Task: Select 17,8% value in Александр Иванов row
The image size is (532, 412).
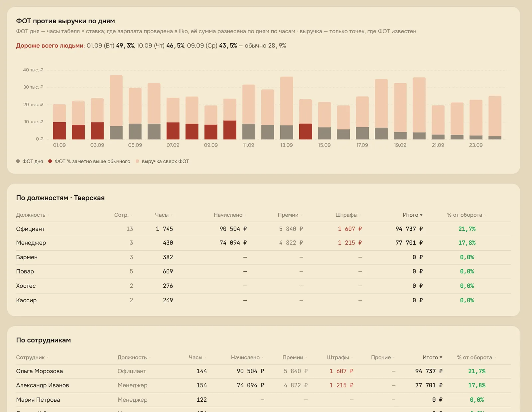Action: pyautogui.click(x=477, y=385)
